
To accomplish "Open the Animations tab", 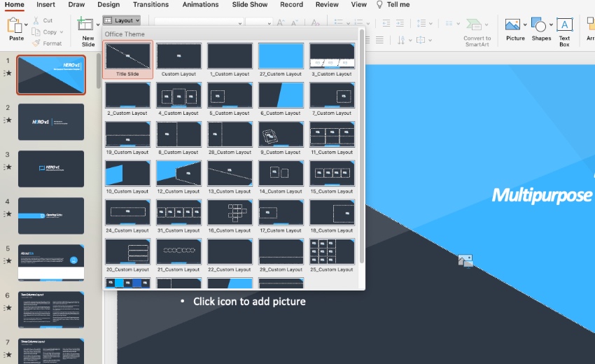I will 200,5.
